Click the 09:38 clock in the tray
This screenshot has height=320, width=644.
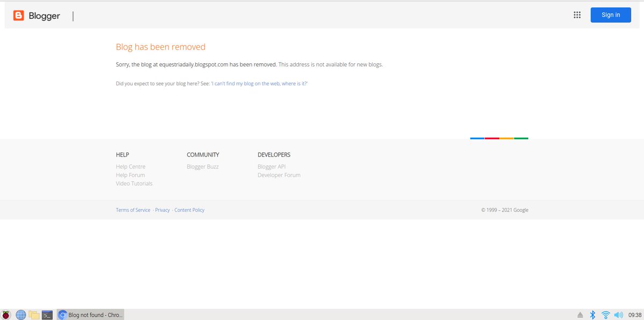click(635, 315)
